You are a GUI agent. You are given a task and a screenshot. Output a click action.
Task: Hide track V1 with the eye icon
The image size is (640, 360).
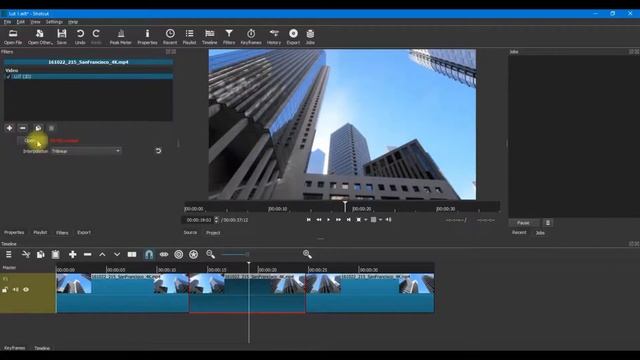pyautogui.click(x=26, y=290)
